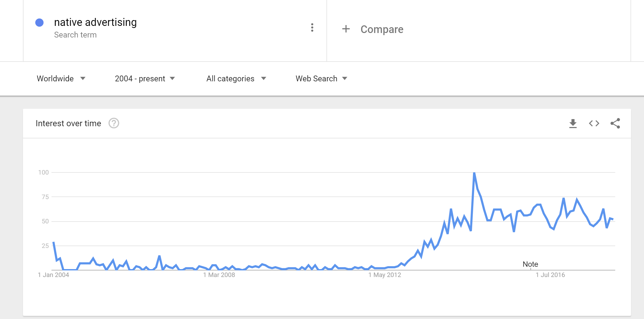Toggle the Worldwide geographic filter
This screenshot has height=319, width=644.
point(61,78)
